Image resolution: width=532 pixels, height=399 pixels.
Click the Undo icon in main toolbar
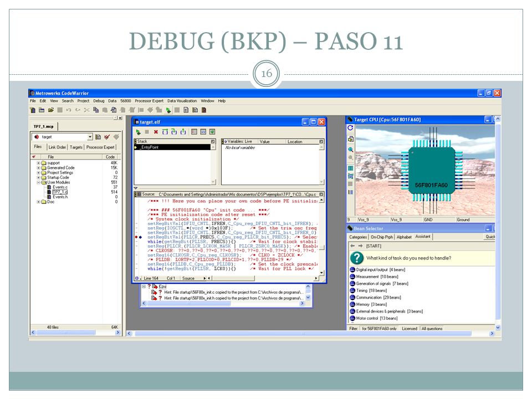click(x=69, y=110)
